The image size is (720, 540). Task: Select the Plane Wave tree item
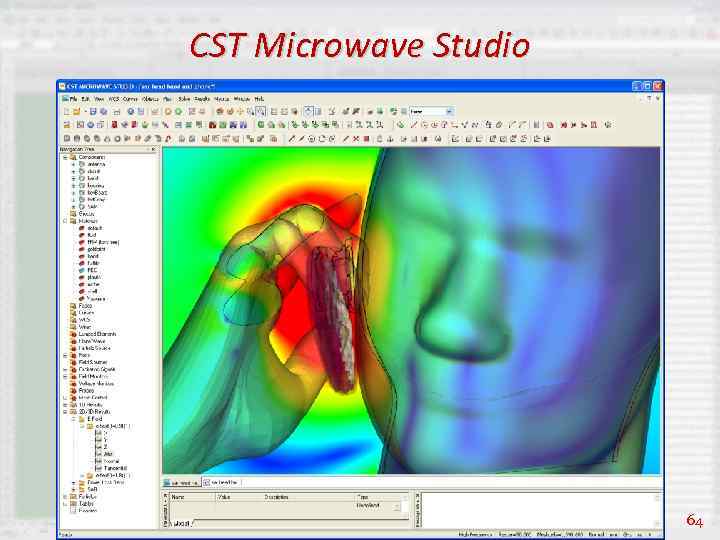pyautogui.click(x=92, y=341)
